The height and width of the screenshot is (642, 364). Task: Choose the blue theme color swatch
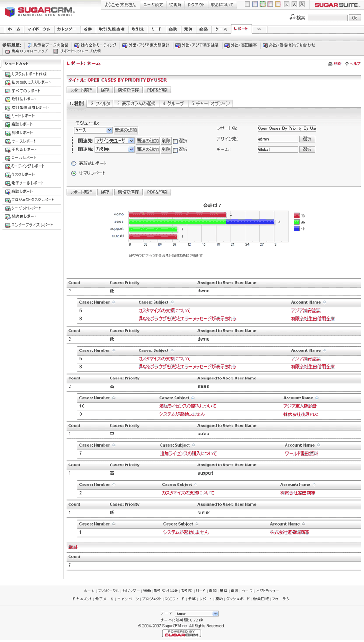pos(254,4)
